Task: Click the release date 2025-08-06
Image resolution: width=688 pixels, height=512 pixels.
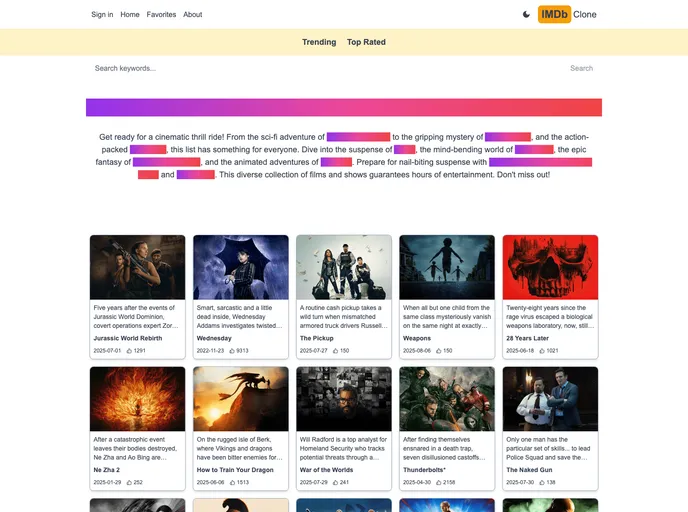Action: 417,351
